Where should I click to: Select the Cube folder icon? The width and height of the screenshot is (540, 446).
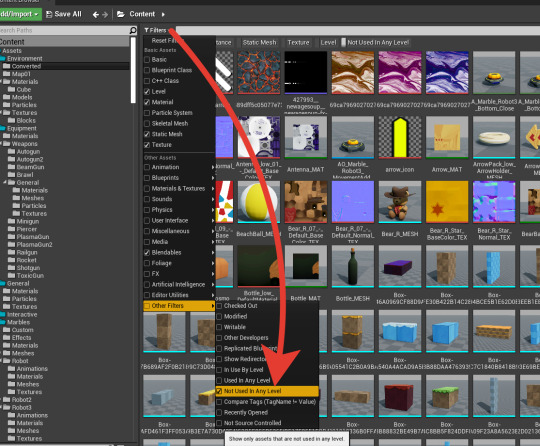click(12, 89)
